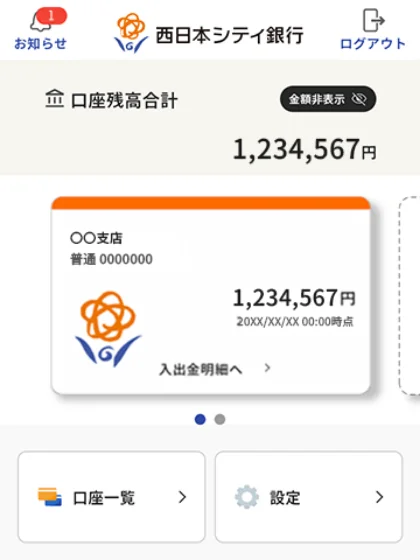Open the 口座一覧 account list
Viewport: 420px width, 560px height.
pyautogui.click(x=112, y=497)
